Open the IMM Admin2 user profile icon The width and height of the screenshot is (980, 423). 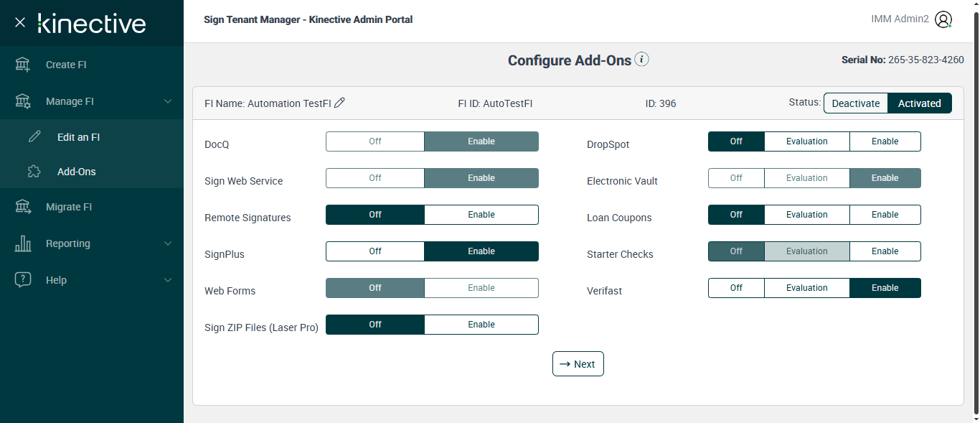(943, 20)
